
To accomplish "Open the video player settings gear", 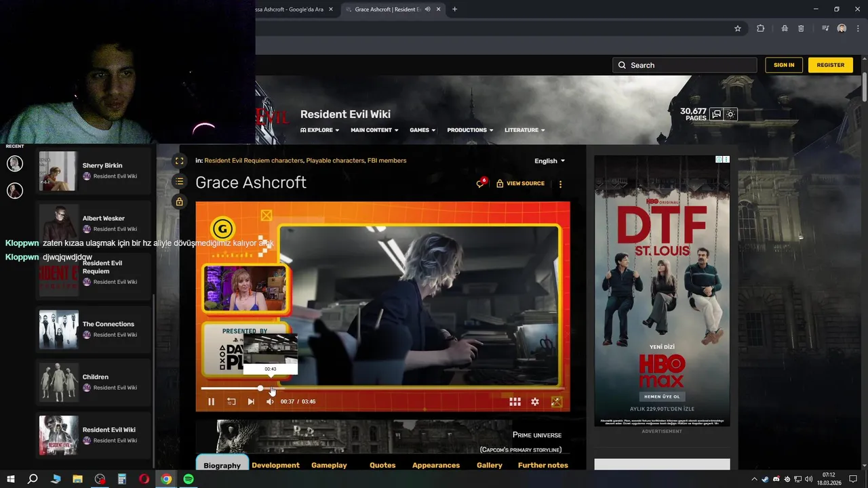I will pyautogui.click(x=535, y=401).
